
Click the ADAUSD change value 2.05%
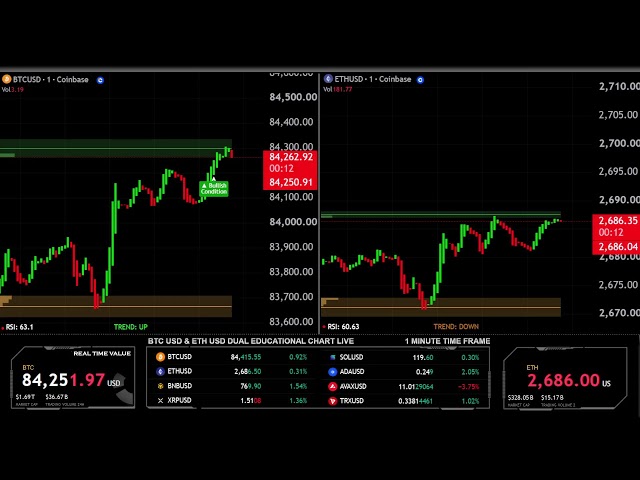(x=470, y=372)
